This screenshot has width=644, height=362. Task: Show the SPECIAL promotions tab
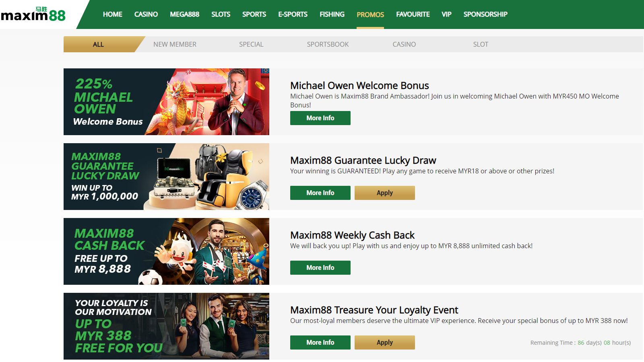pos(251,44)
